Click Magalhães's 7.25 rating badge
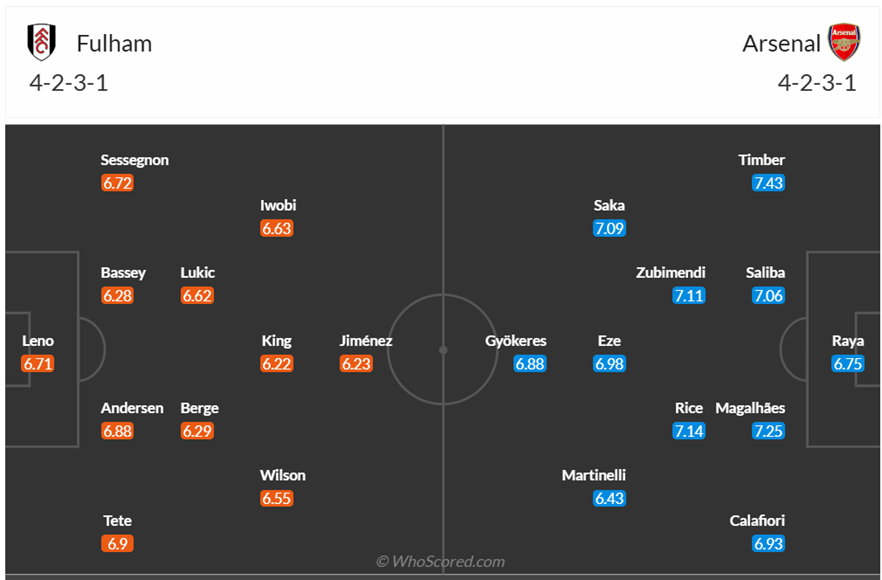The image size is (882, 580). click(769, 431)
